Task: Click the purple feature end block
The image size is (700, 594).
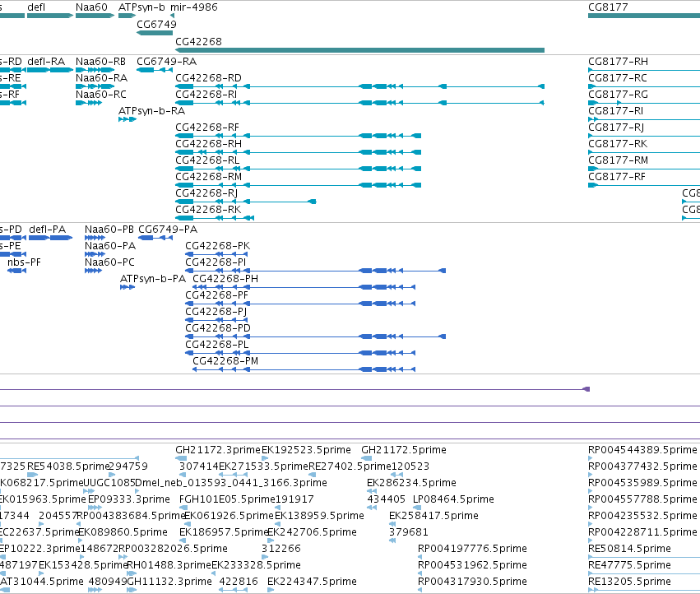Action: point(586,389)
